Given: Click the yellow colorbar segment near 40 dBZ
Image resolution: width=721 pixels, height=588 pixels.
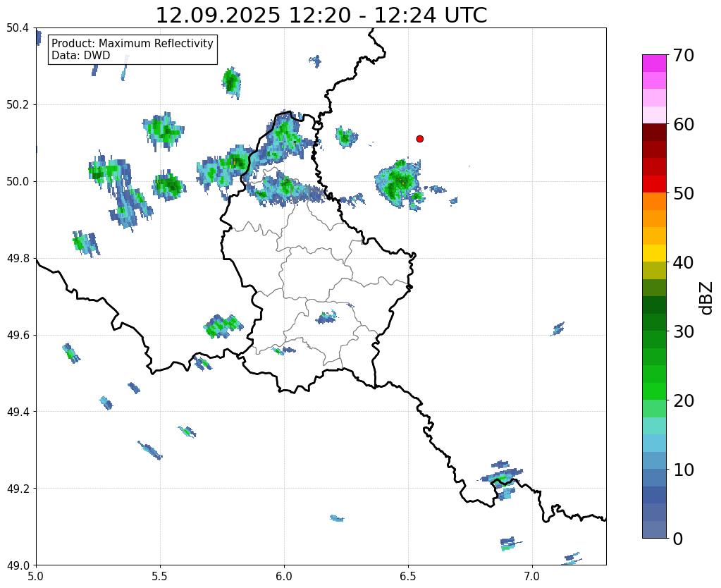Looking at the screenshot, I should [654, 253].
